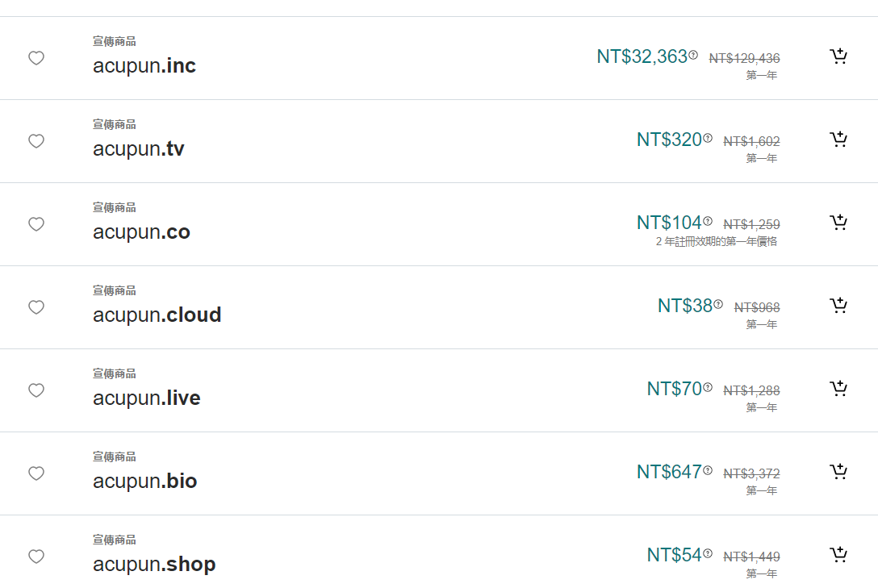Favorite the acupun.co domain
The width and height of the screenshot is (878, 588).
pyautogui.click(x=36, y=224)
